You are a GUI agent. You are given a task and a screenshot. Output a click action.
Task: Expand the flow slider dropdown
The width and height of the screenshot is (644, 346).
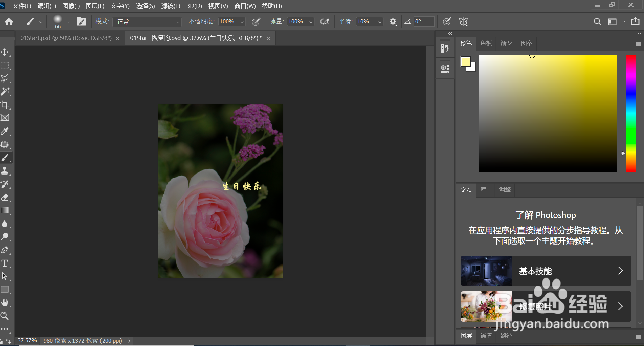point(311,22)
